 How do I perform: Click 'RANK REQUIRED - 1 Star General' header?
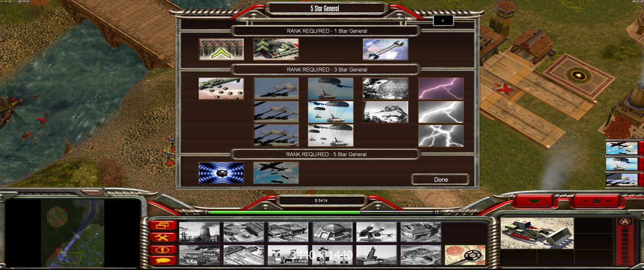tap(327, 31)
